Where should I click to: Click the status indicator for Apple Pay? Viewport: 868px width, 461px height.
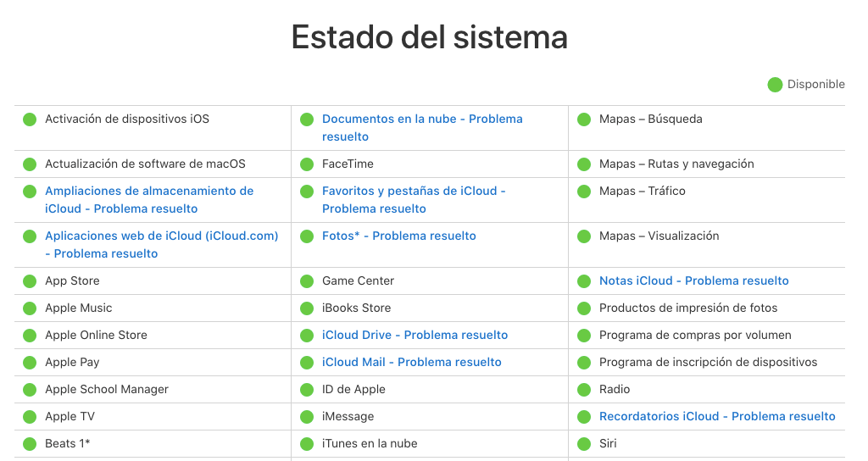pos(30,363)
